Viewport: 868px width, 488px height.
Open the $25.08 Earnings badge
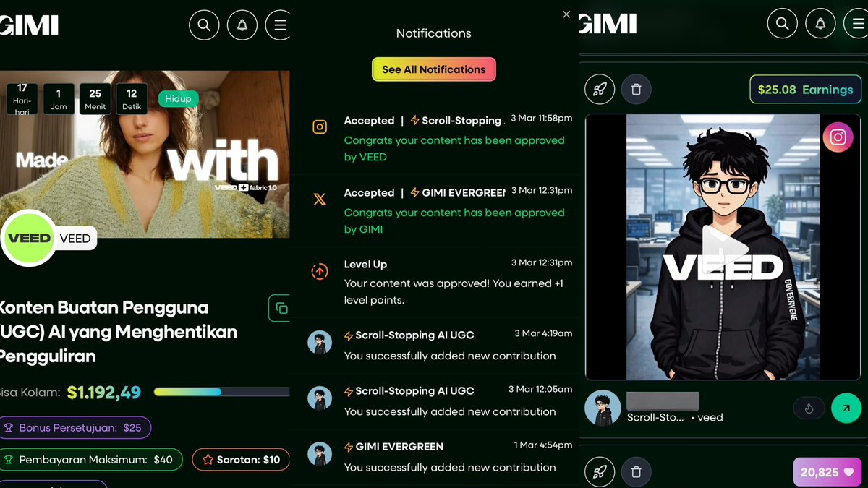(806, 90)
